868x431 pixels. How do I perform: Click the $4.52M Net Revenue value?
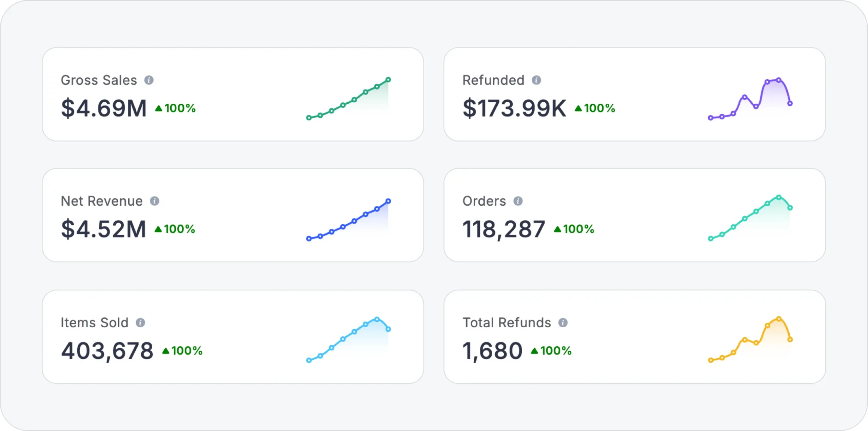click(x=103, y=229)
